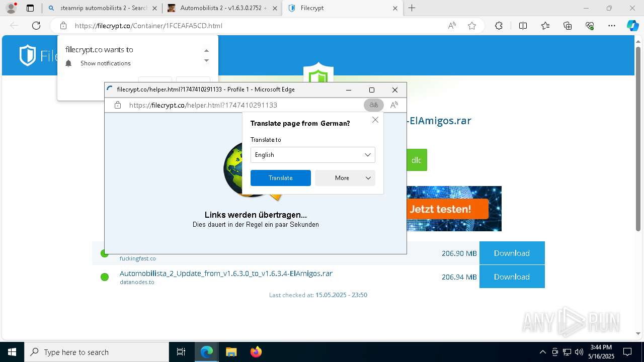Viewport: 644px width, 362px height.
Task: Open the tab actions menu icon
Action: click(30, 8)
